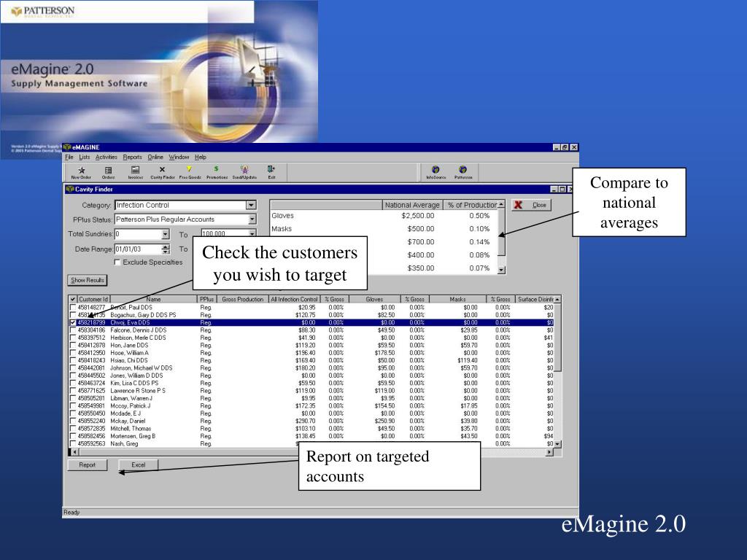Click the eMAGINE title bar app icon
Viewport: 747px width, 560px height.
[x=67, y=147]
